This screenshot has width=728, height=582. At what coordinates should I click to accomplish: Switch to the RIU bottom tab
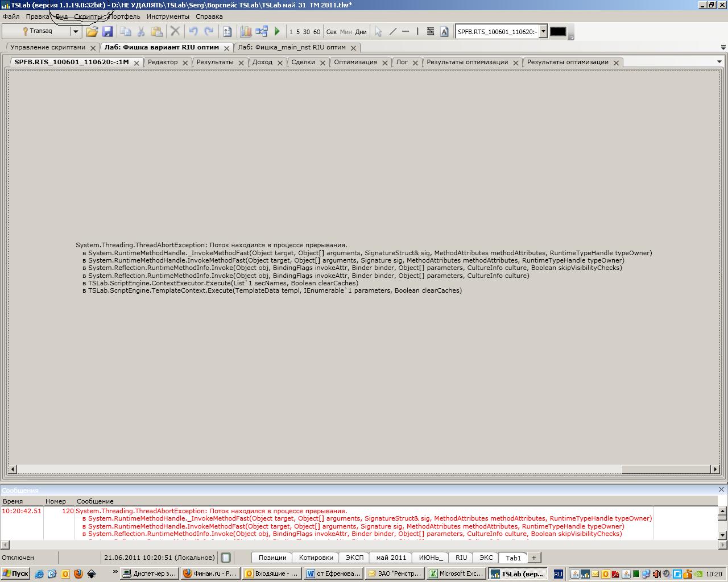coord(461,558)
